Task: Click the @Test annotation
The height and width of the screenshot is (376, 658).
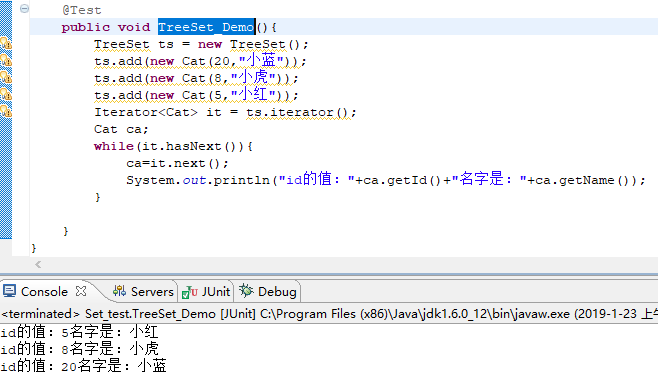Action: (x=82, y=10)
